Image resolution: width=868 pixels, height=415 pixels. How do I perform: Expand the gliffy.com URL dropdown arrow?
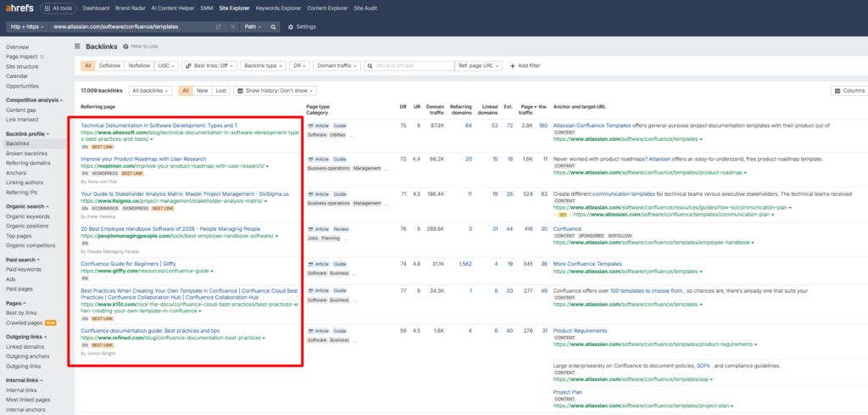point(212,272)
